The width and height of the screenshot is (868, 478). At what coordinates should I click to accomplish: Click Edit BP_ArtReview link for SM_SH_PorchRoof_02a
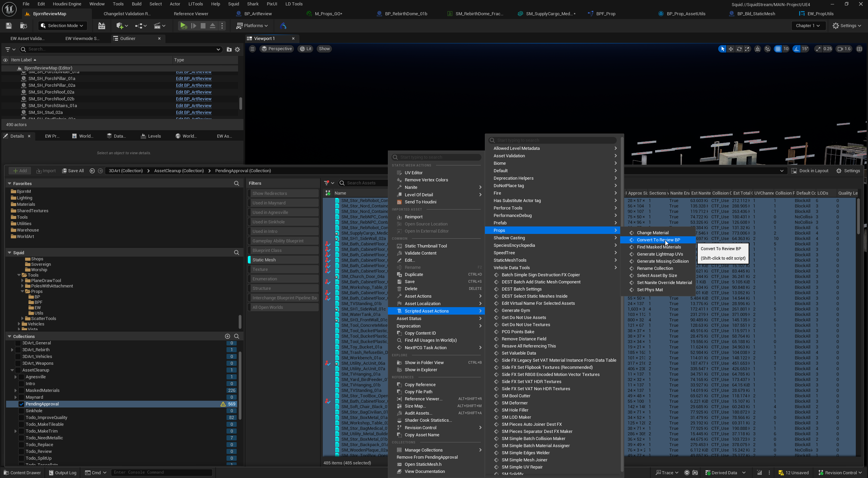pos(194,92)
